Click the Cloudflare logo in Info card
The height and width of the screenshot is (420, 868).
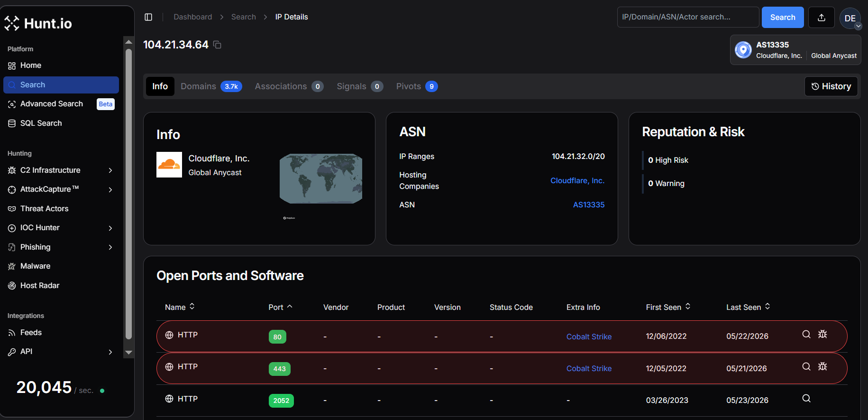[x=169, y=165]
